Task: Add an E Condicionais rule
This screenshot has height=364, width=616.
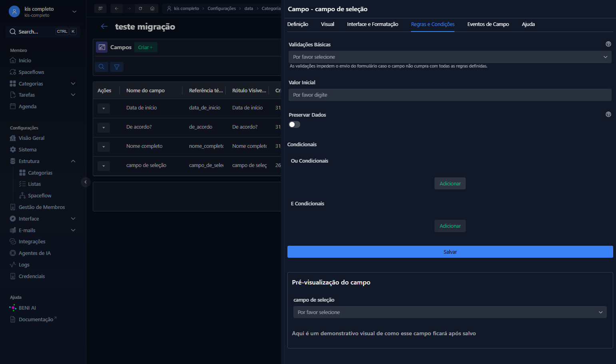Action: pyautogui.click(x=450, y=226)
